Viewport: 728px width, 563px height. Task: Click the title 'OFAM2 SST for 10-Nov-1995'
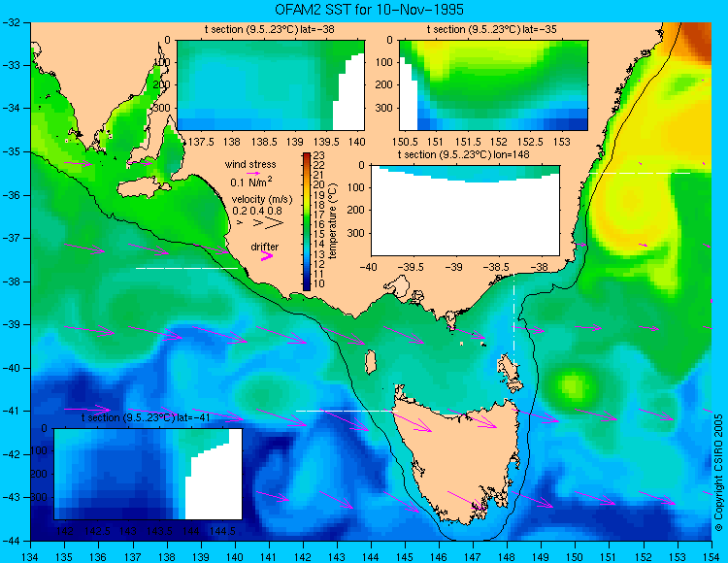click(369, 10)
